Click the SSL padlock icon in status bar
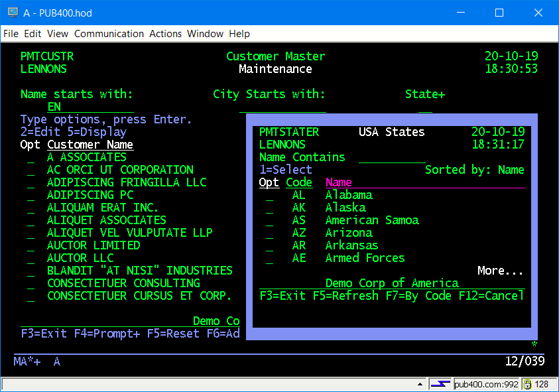The height and width of the screenshot is (392, 559). [x=527, y=384]
